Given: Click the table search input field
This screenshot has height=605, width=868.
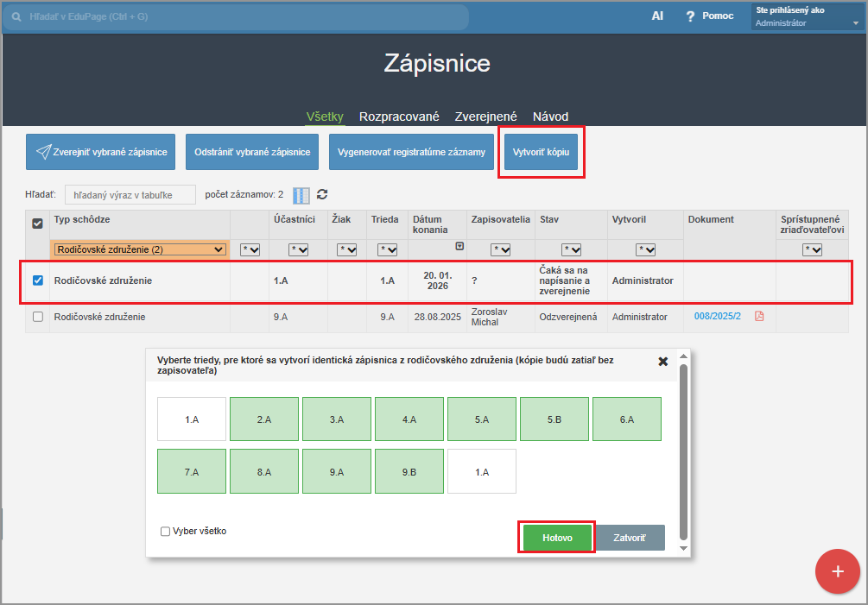Looking at the screenshot, I should pos(130,195).
